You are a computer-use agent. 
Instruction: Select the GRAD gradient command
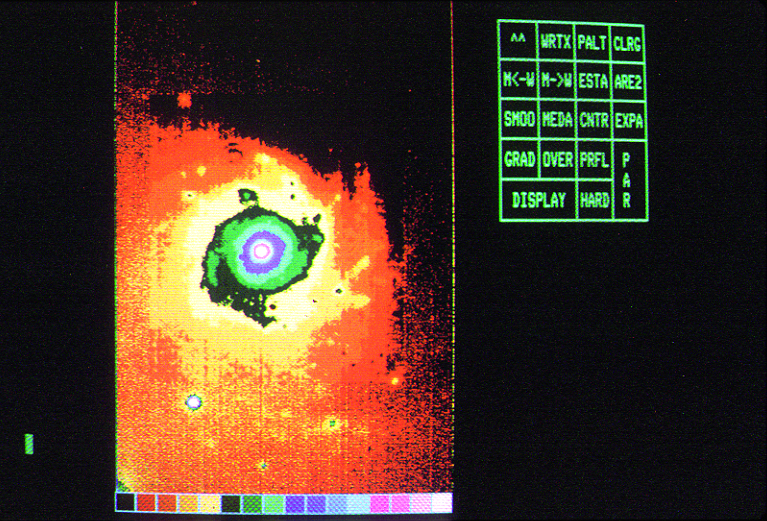point(519,159)
